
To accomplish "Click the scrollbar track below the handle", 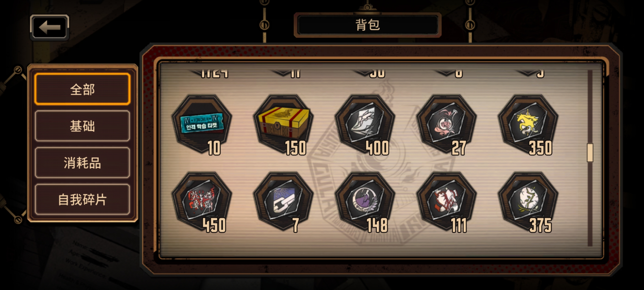I will 590,204.
